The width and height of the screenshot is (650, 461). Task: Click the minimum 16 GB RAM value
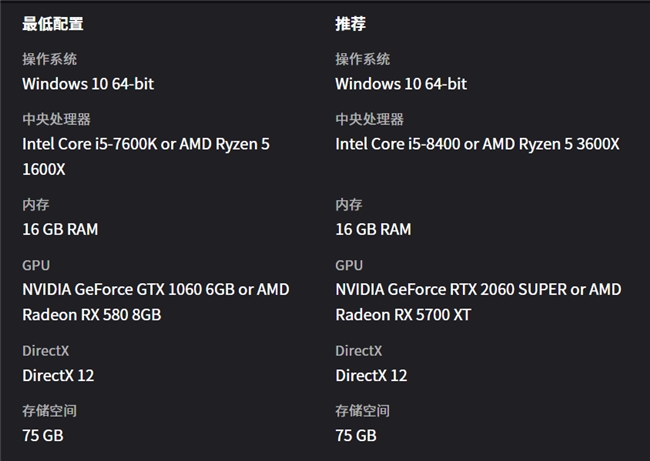(x=60, y=229)
